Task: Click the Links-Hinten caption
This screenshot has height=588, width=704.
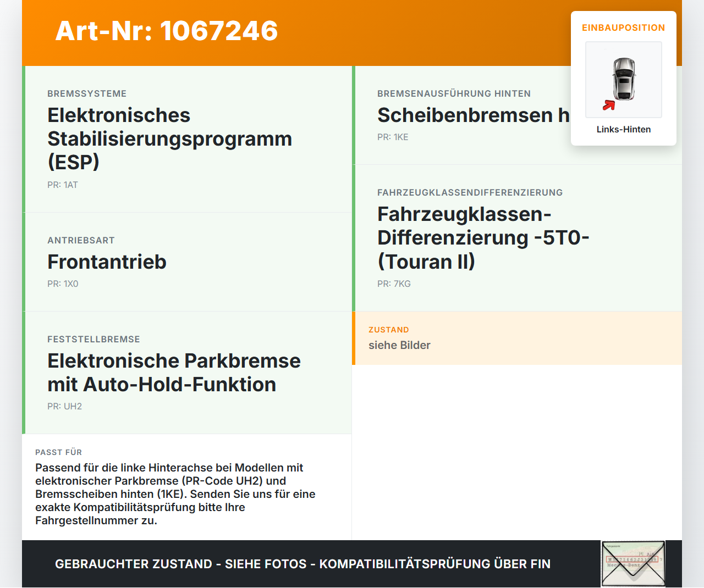Action: 624,129
